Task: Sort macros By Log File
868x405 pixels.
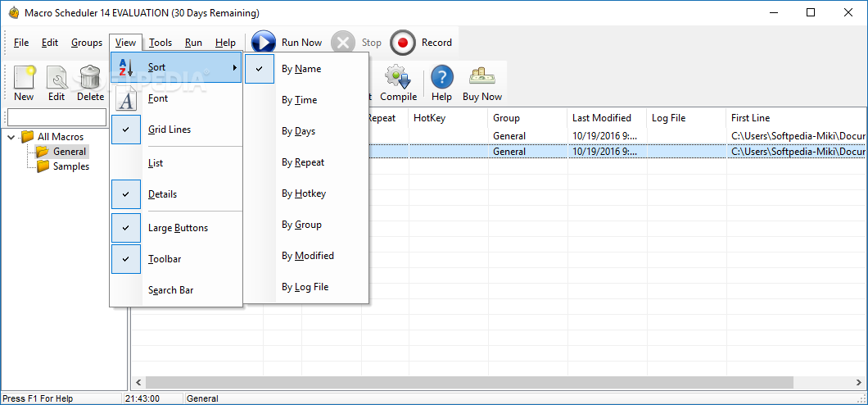Action: point(306,286)
